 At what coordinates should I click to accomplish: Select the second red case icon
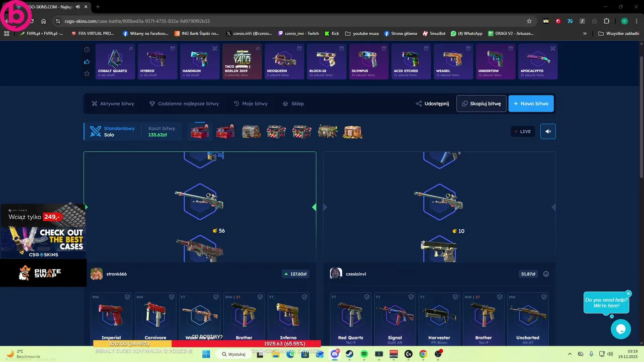coord(225,132)
